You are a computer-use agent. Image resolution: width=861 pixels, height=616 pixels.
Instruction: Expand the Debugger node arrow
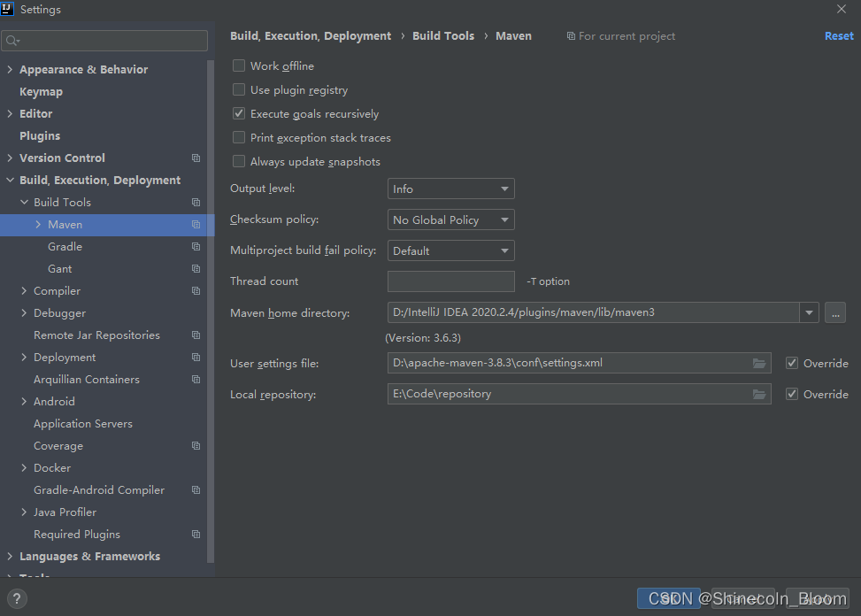(24, 313)
